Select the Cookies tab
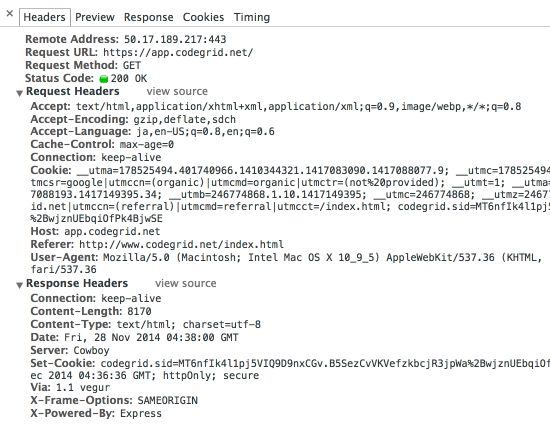This screenshot has width=550, height=428. pos(203,17)
